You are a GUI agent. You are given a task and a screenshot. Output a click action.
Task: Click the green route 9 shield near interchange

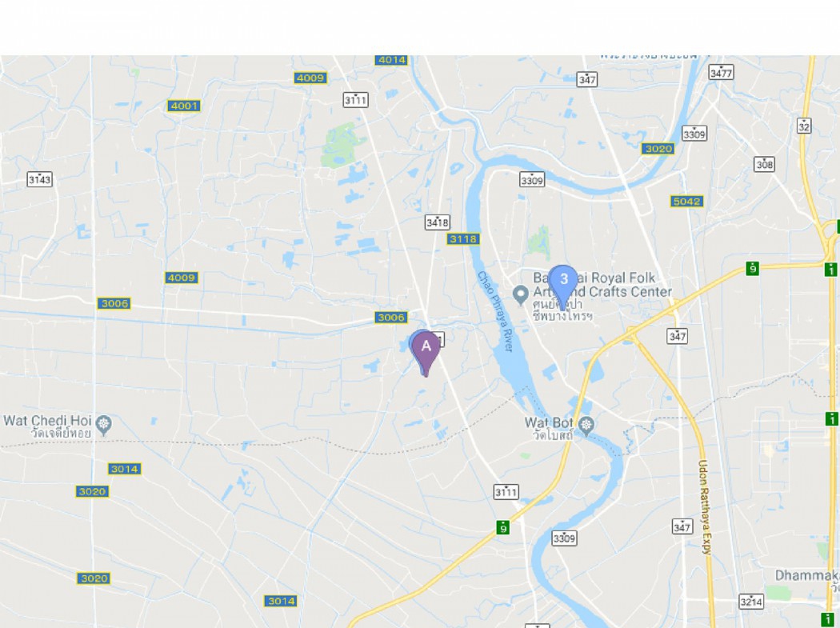click(x=754, y=268)
